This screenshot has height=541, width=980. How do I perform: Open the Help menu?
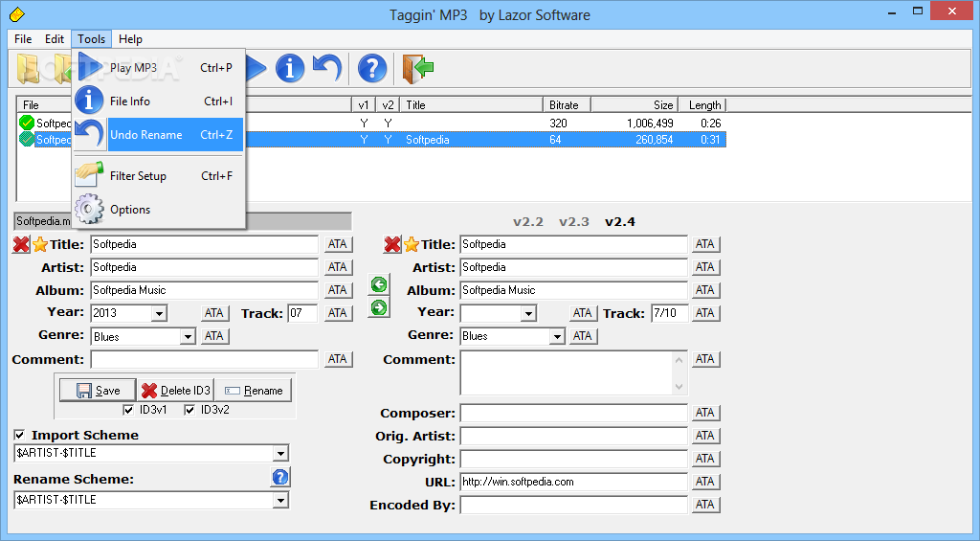click(130, 38)
